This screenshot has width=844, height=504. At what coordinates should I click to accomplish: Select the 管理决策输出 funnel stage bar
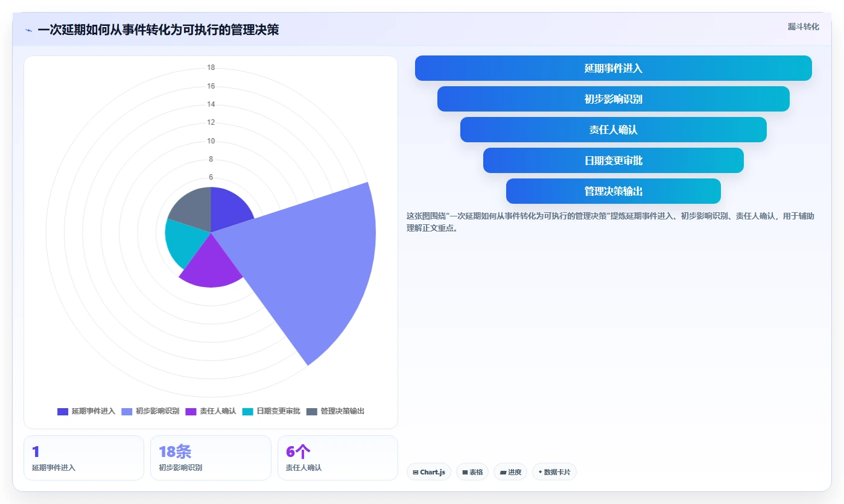[x=613, y=191]
